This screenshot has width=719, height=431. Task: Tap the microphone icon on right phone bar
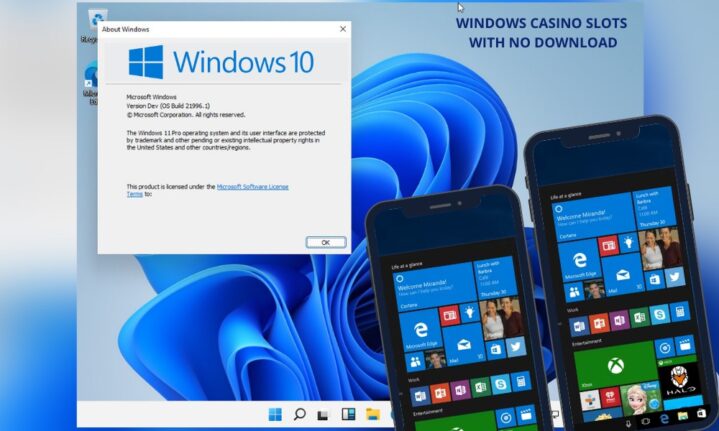point(628,423)
